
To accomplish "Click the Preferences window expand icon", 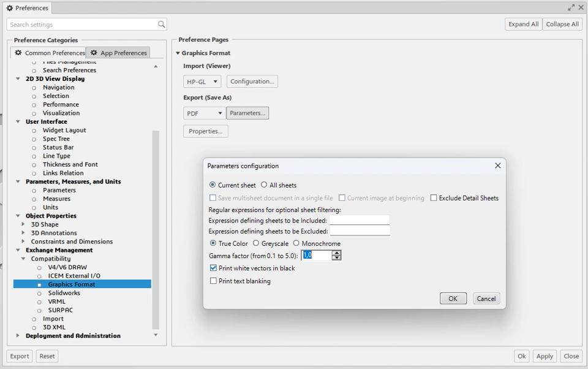I will click(x=571, y=7).
